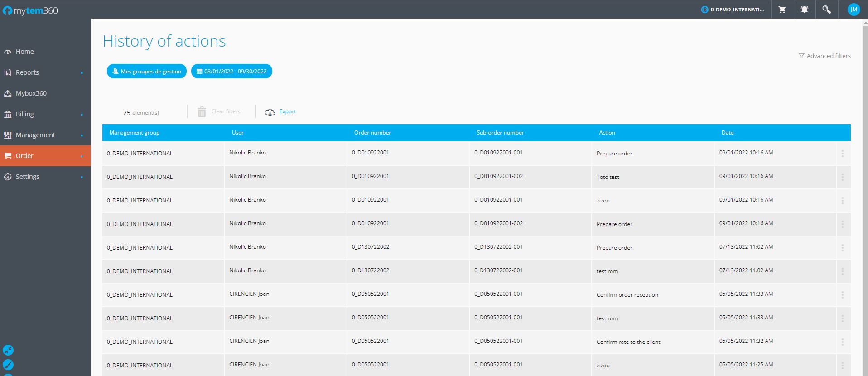The image size is (868, 376).
Task: Click 'Confirm rate to the client' text
Action: click(628, 342)
